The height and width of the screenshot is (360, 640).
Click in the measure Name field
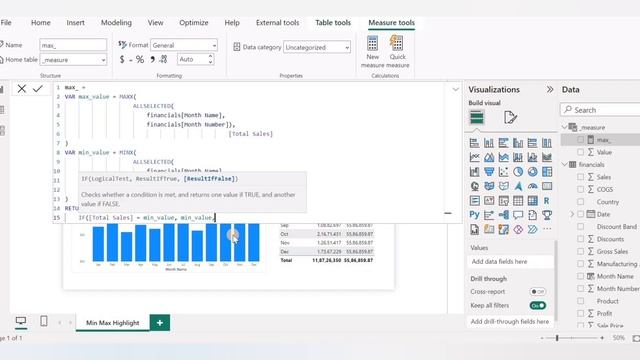click(73, 45)
